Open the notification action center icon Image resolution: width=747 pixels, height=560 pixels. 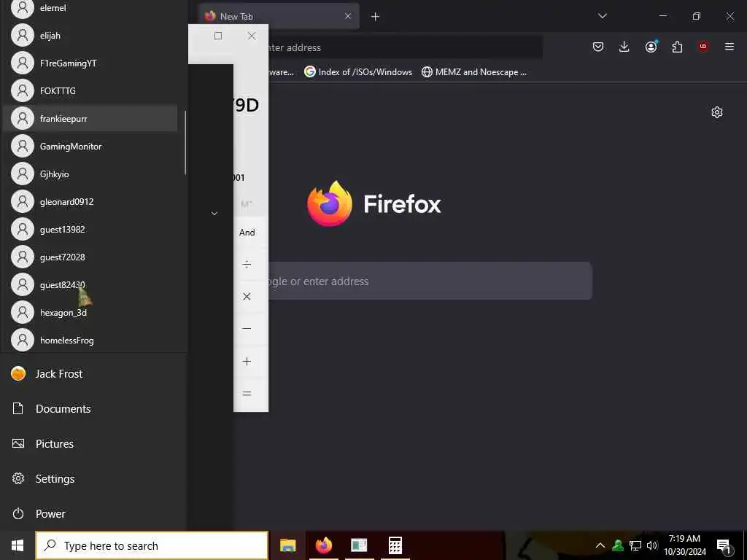pyautogui.click(x=724, y=546)
